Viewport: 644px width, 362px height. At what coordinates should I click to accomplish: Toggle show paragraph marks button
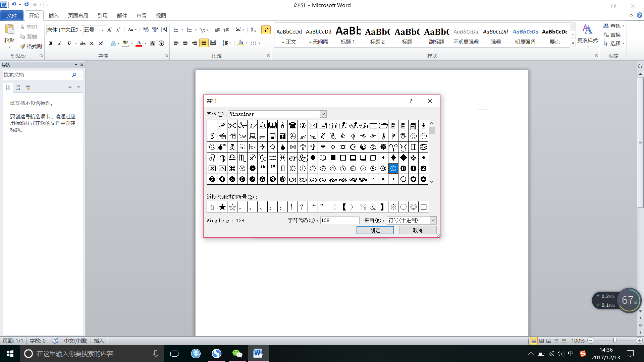coord(266,30)
